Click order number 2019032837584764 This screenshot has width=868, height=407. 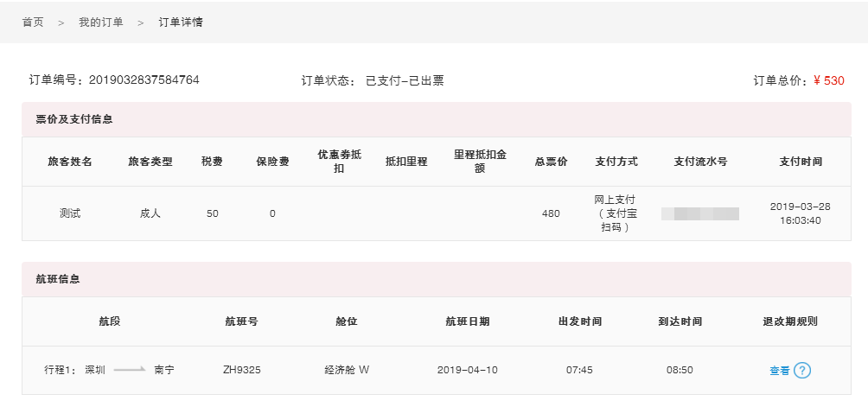click(144, 80)
